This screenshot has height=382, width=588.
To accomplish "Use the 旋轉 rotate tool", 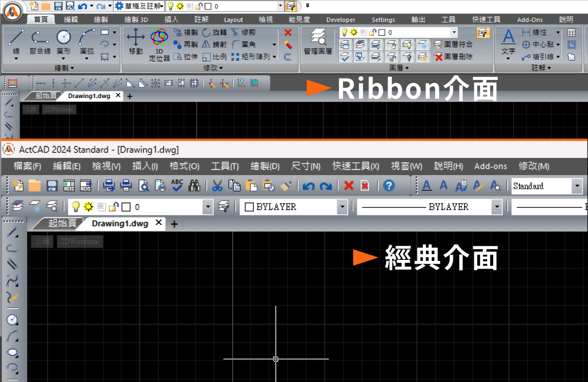I will pyautogui.click(x=214, y=32).
